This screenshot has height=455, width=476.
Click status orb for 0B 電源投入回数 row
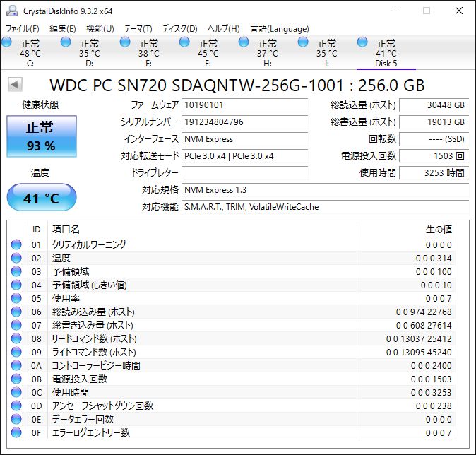point(16,379)
